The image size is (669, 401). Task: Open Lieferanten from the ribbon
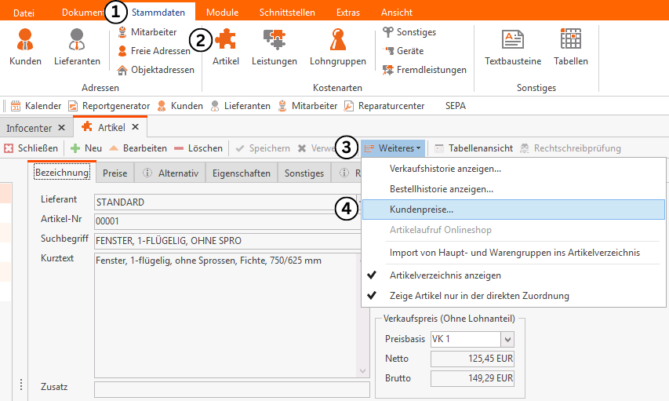76,48
